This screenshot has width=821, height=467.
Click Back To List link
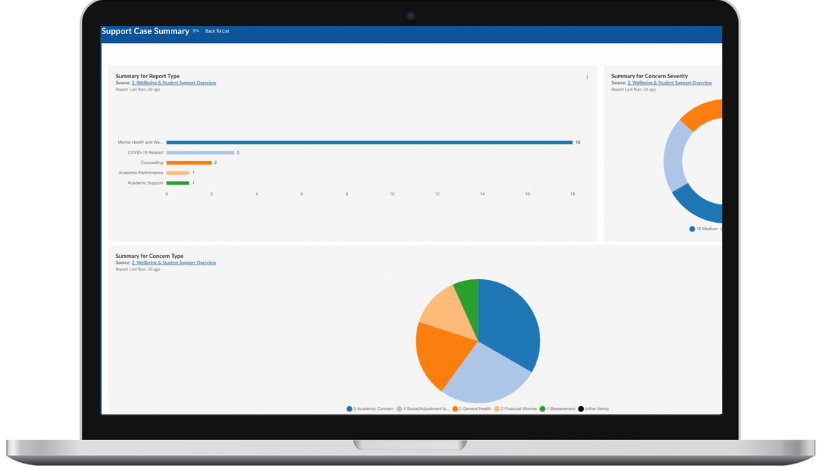[217, 31]
